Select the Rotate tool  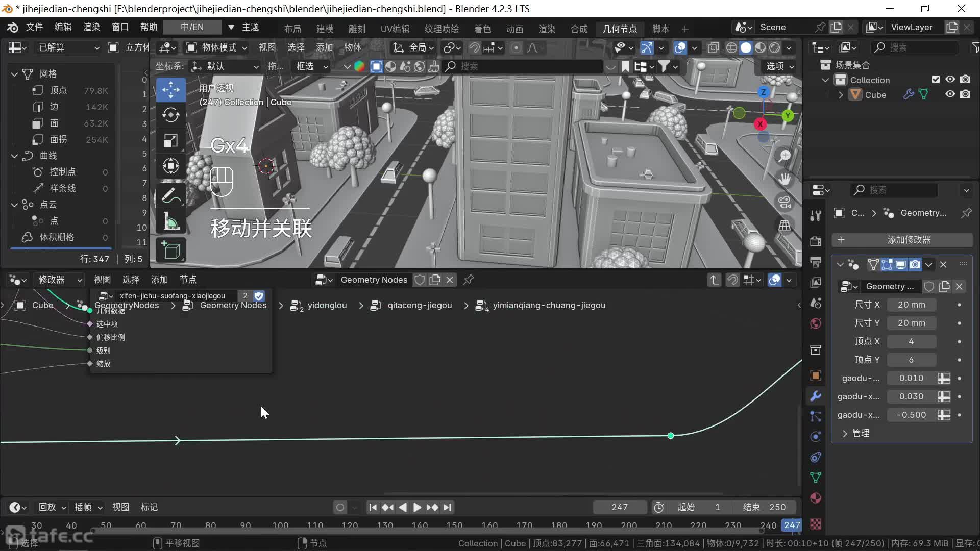coord(170,115)
